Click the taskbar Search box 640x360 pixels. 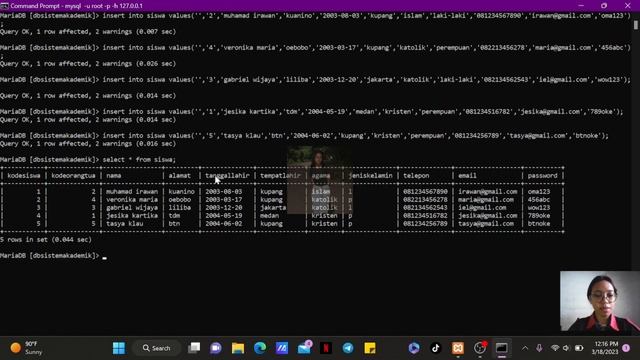point(156,348)
